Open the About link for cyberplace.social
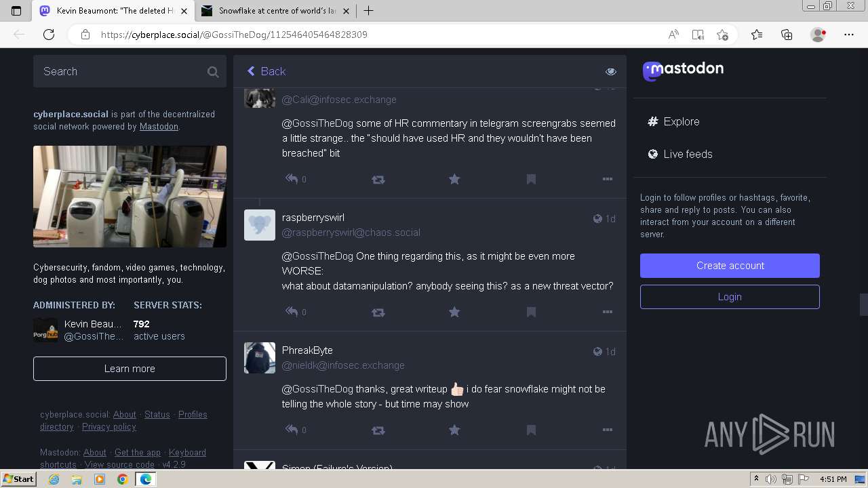868x488 pixels. click(x=125, y=415)
